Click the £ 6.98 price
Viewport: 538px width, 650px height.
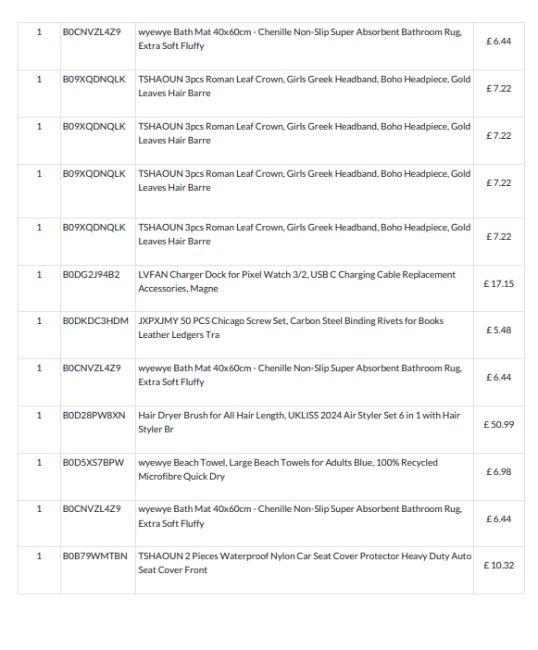[499, 472]
